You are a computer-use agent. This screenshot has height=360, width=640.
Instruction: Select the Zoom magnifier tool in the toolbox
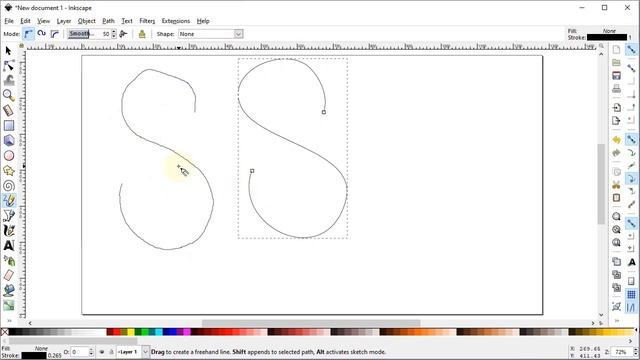coord(9,96)
